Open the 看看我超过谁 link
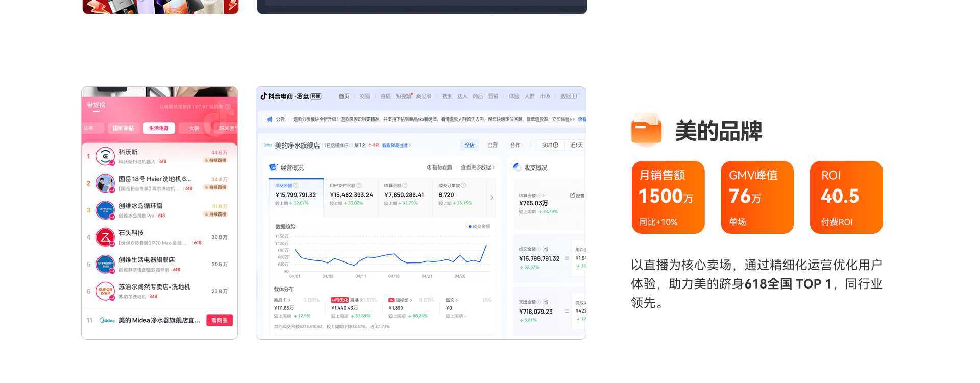 397,146
